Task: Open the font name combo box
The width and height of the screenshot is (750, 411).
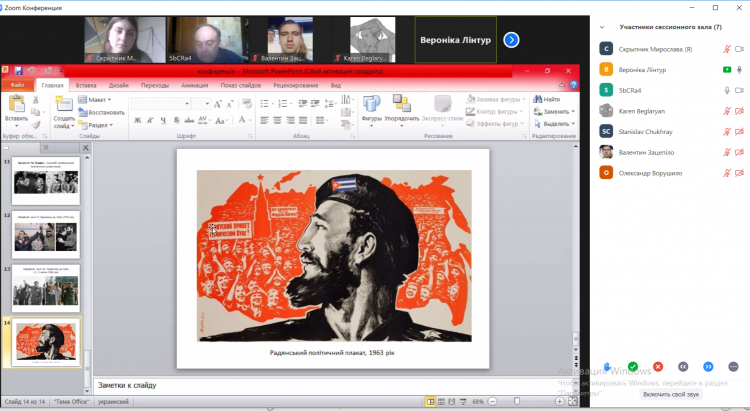Action: [x=161, y=104]
